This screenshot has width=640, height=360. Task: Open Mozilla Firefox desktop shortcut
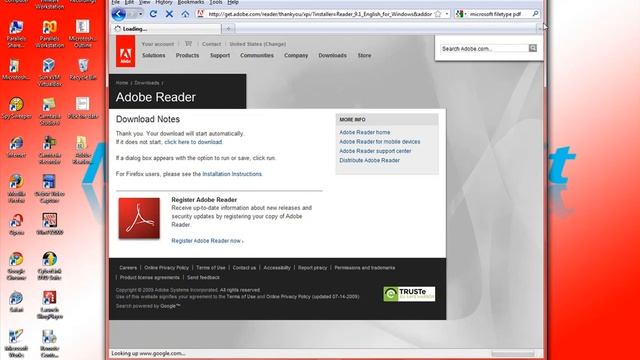tap(16, 188)
